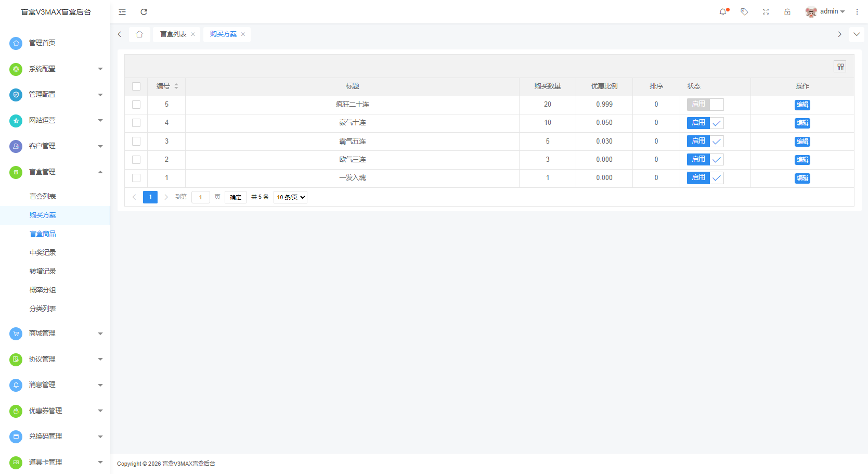Image resolution: width=868 pixels, height=474 pixels.
Task: Click 确定 to jump to page
Action: click(x=236, y=197)
